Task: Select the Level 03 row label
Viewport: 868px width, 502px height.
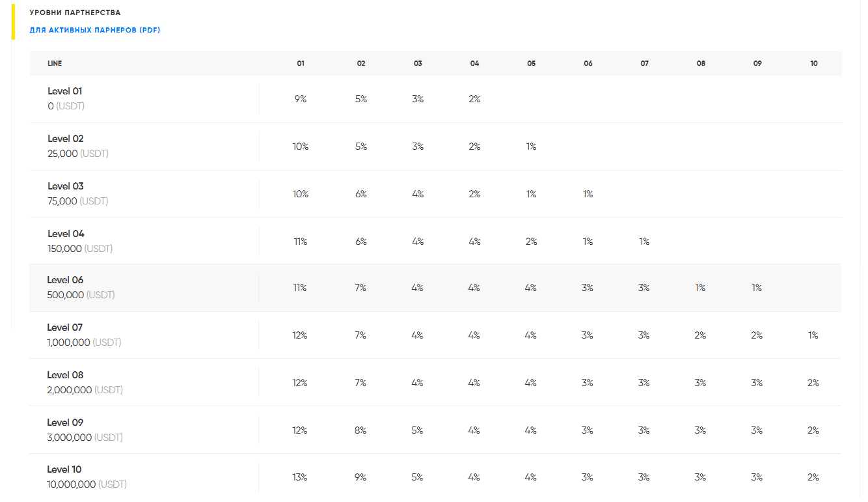Action: tap(66, 186)
